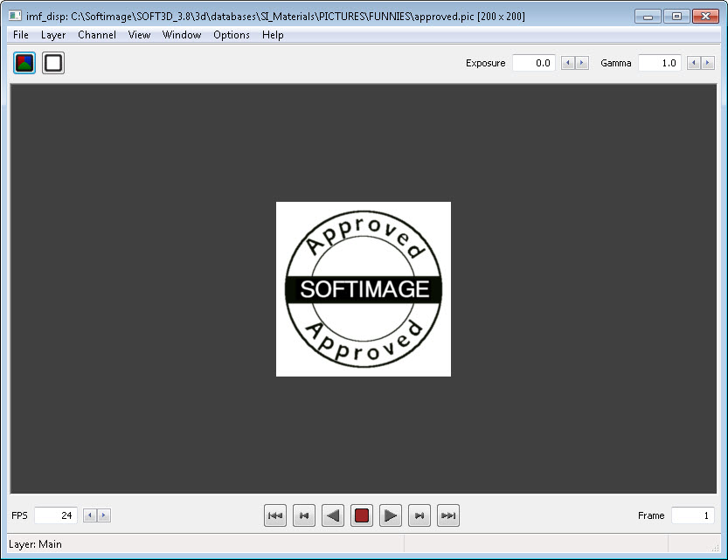This screenshot has width=728, height=560.
Task: Play the sequence backward
Action: (x=333, y=515)
